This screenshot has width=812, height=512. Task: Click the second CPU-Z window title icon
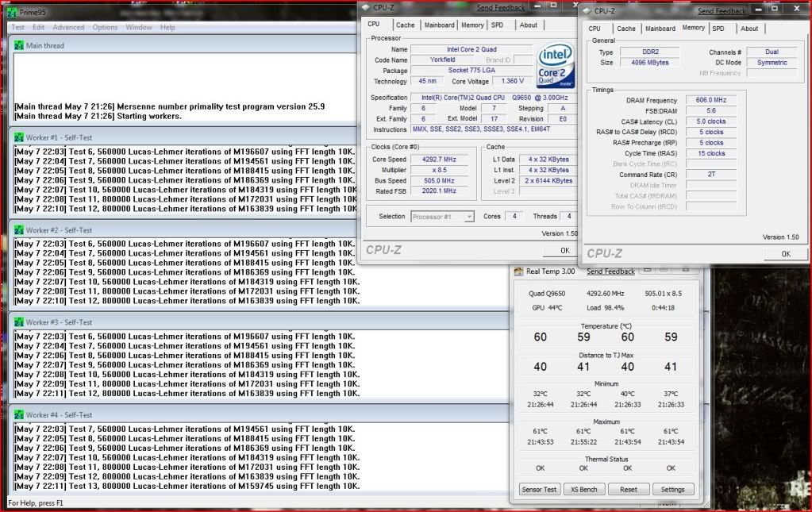tap(587, 10)
